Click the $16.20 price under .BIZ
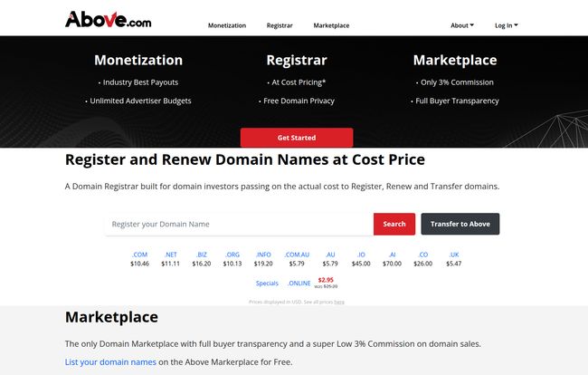The width and height of the screenshot is (588, 375). pyautogui.click(x=202, y=264)
